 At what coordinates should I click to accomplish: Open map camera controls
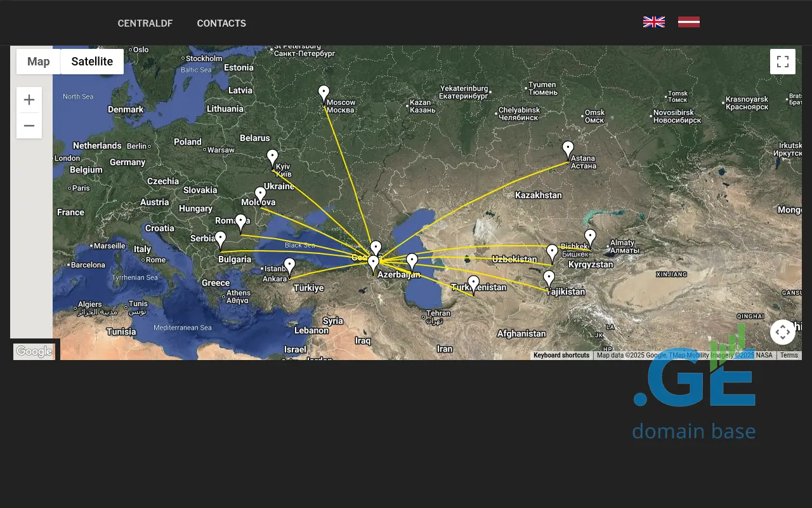pyautogui.click(x=782, y=332)
